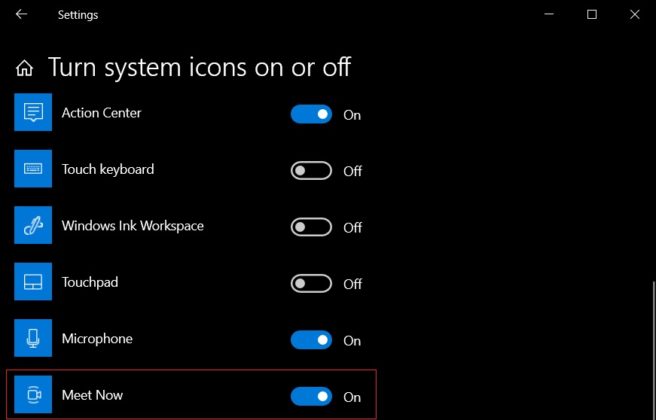Click the vertical scrollbar thumb

pos(651,350)
